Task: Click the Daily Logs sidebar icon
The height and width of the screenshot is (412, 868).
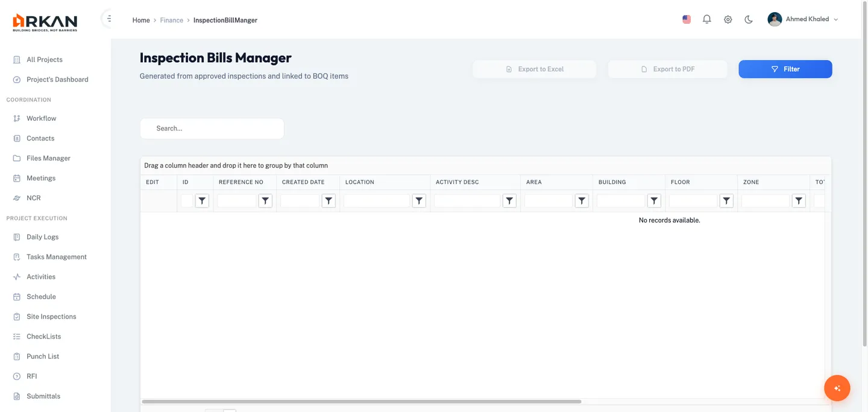Action: click(x=16, y=236)
